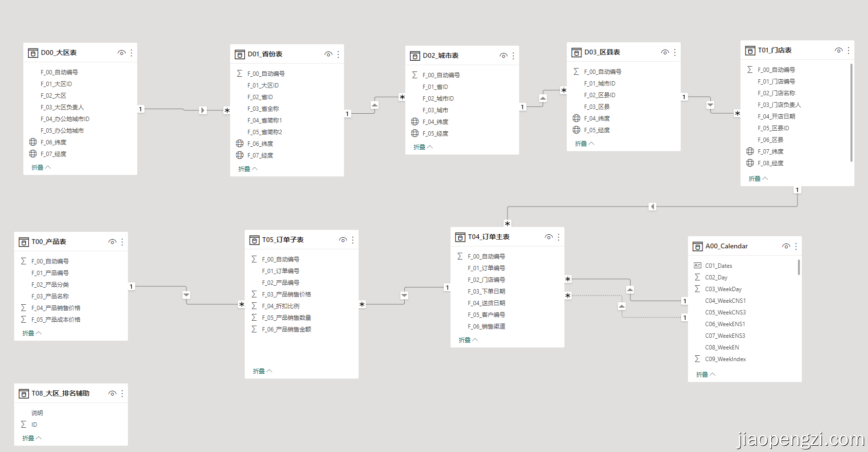
Task: Toggle visibility of D03_区县表
Action: click(x=665, y=52)
